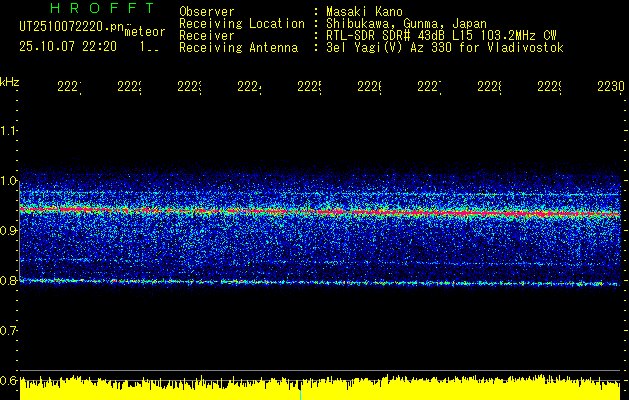The width and height of the screenshot is (629, 400).
Task: Click the 2229 time marker
Action: (550, 87)
